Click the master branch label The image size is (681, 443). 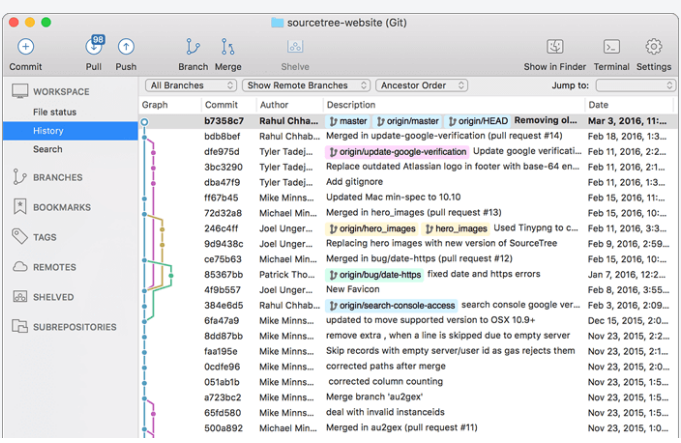click(x=347, y=121)
